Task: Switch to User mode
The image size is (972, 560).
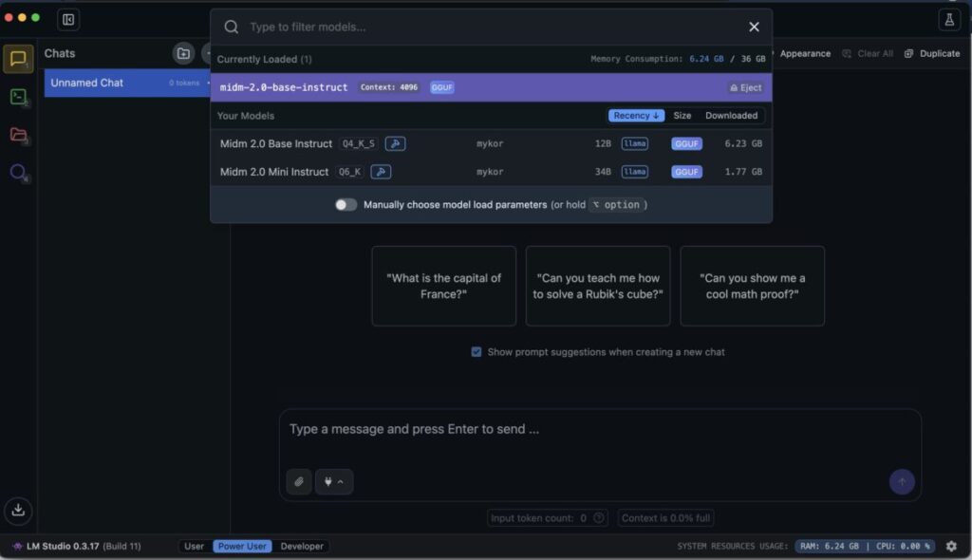Action: (194, 546)
